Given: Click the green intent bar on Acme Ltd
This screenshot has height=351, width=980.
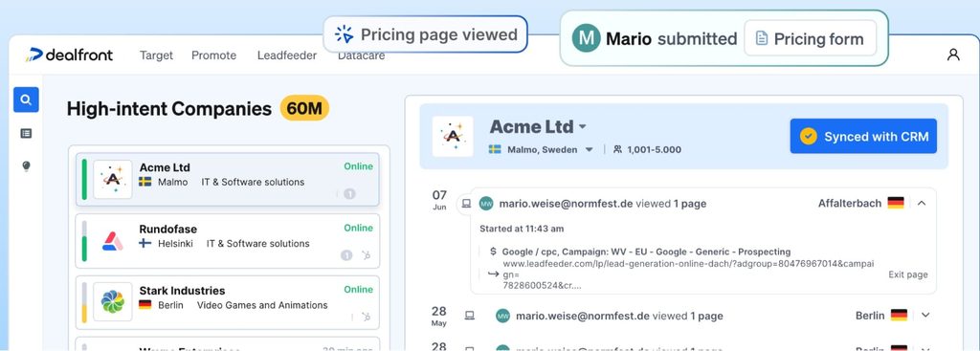Looking at the screenshot, I should [84, 179].
